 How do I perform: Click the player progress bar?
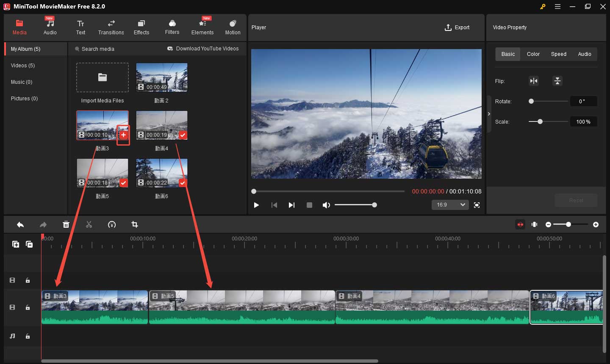coord(328,191)
